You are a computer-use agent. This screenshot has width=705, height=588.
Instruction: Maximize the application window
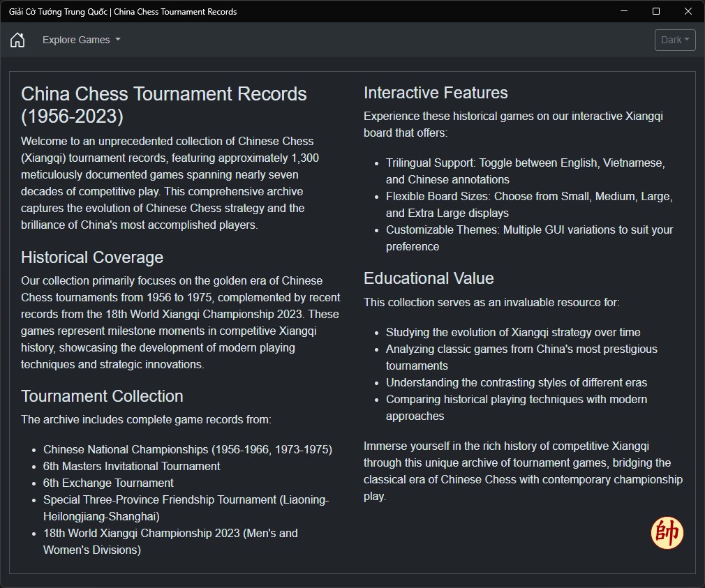(x=656, y=11)
